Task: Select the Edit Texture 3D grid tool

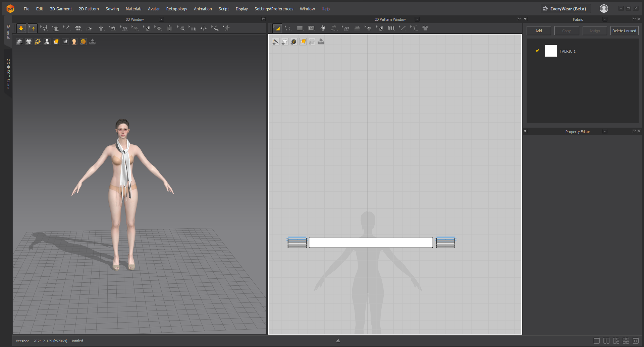Action: click(x=124, y=28)
